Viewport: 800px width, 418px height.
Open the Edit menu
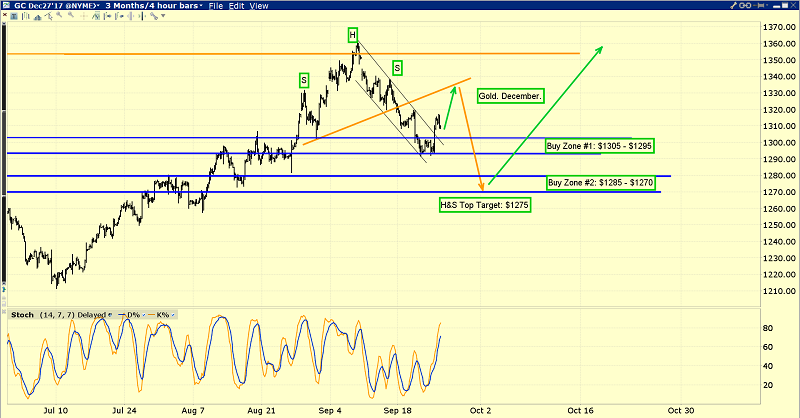(236, 6)
